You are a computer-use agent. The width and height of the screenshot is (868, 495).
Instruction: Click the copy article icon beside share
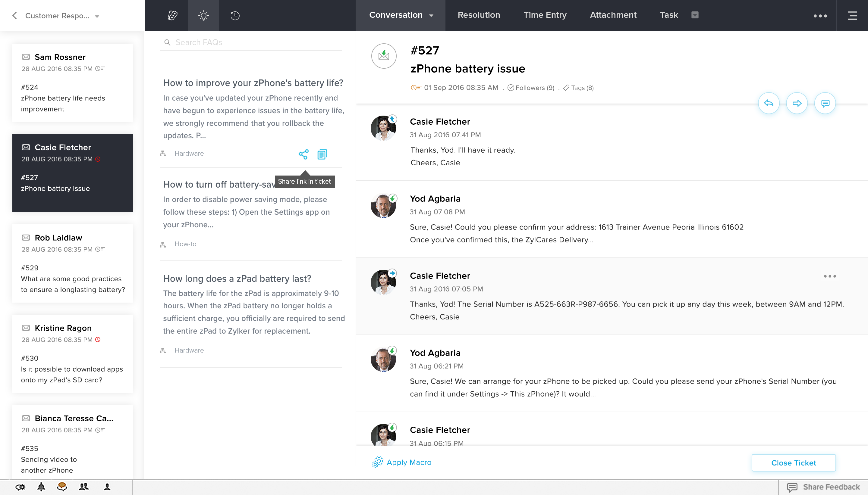(322, 154)
